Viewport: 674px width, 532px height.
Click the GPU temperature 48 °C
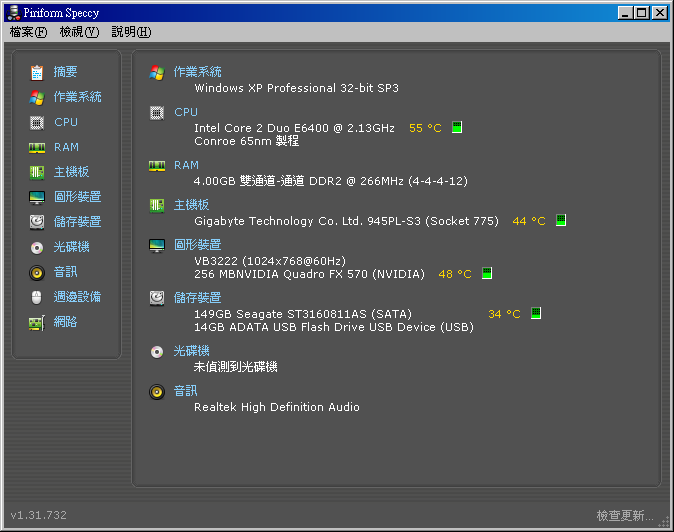[455, 274]
